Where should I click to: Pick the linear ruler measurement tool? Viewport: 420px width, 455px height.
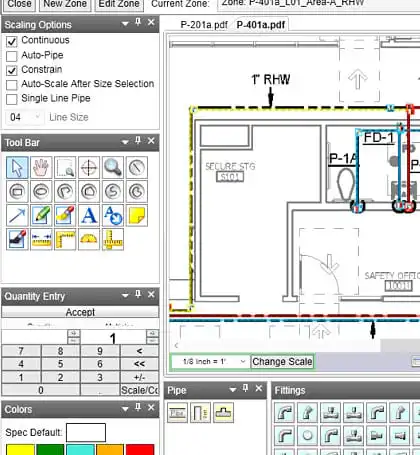point(41,239)
